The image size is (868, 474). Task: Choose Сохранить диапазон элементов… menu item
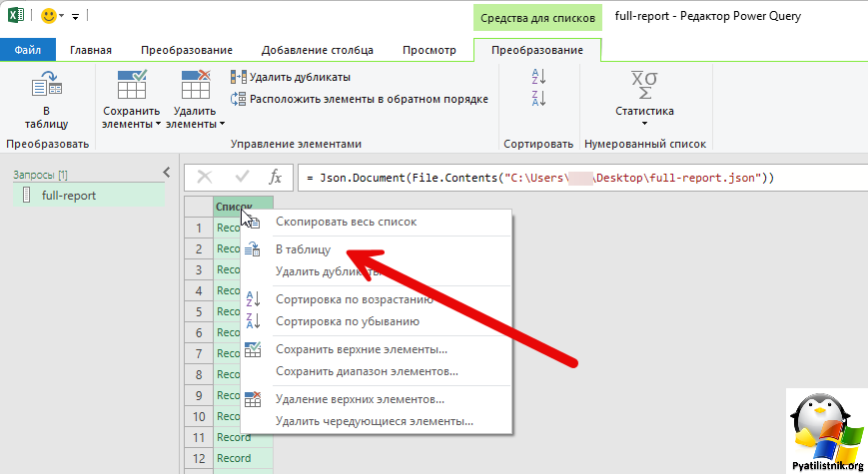pos(376,371)
